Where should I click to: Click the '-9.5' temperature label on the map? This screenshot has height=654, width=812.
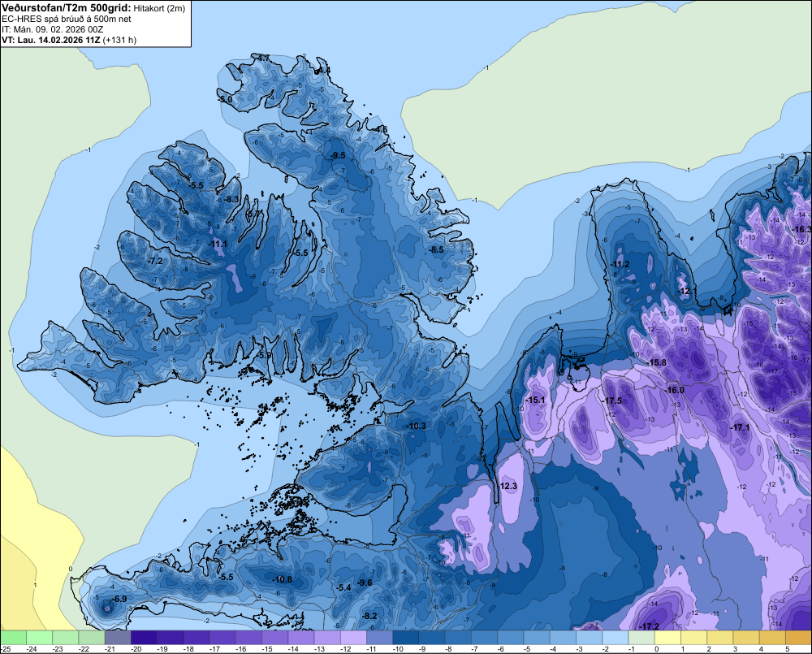tap(338, 155)
